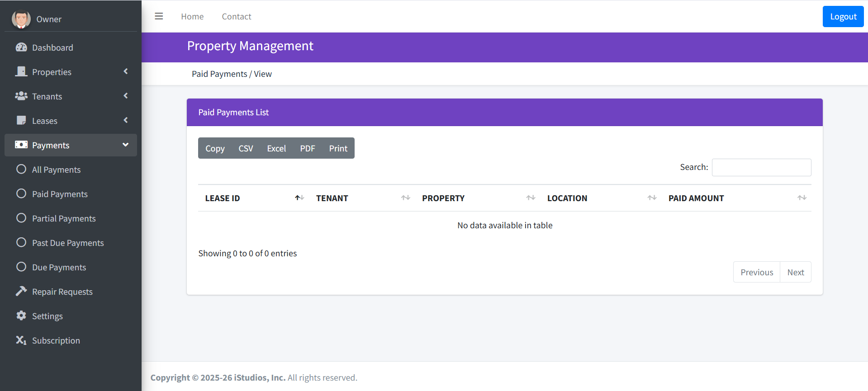Click the Logout button
Viewport: 868px width, 391px height.
coord(843,16)
